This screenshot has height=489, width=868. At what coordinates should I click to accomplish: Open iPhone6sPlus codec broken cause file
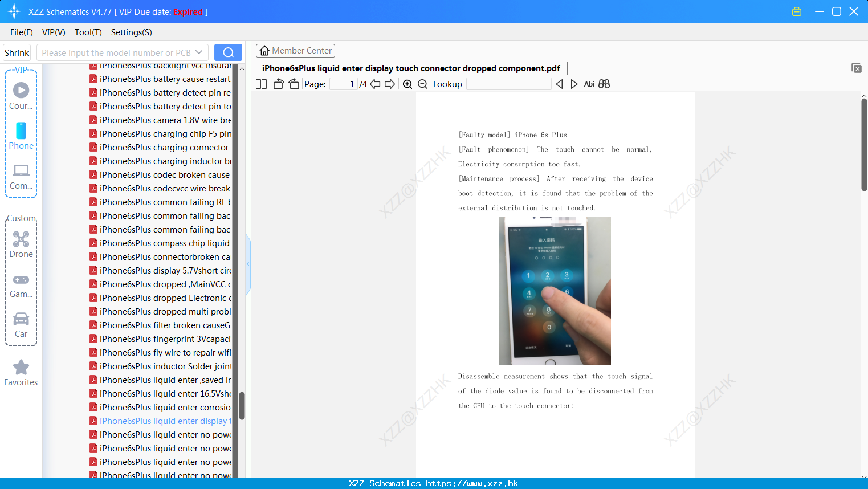tap(161, 175)
